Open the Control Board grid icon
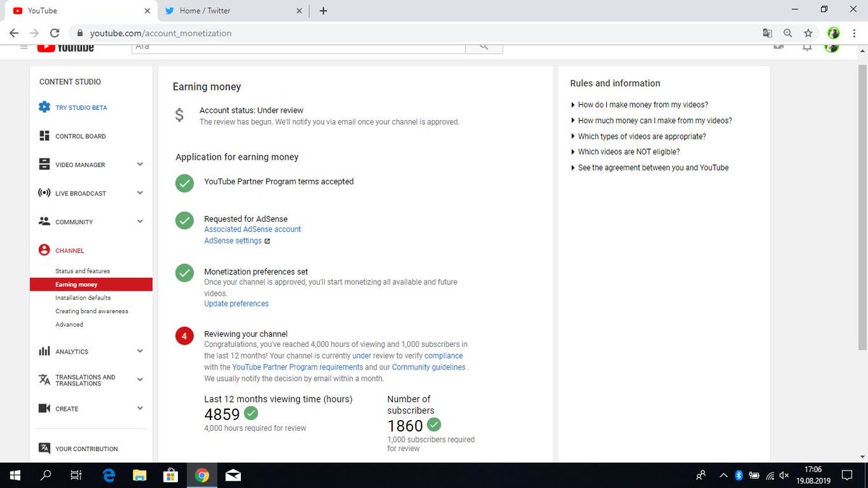Image resolution: width=868 pixels, height=488 pixels. [x=44, y=136]
